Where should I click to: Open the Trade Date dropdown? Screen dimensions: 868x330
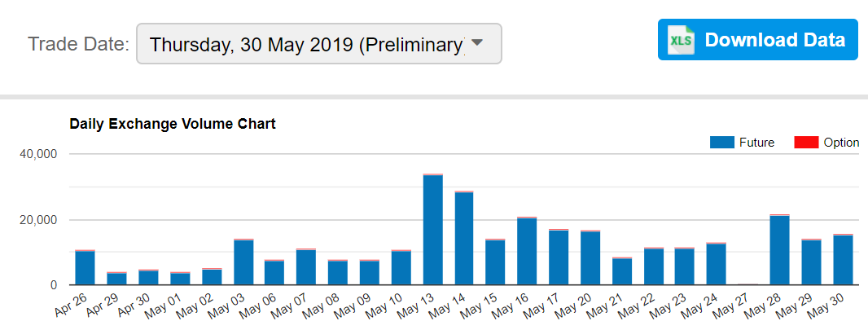click(319, 43)
